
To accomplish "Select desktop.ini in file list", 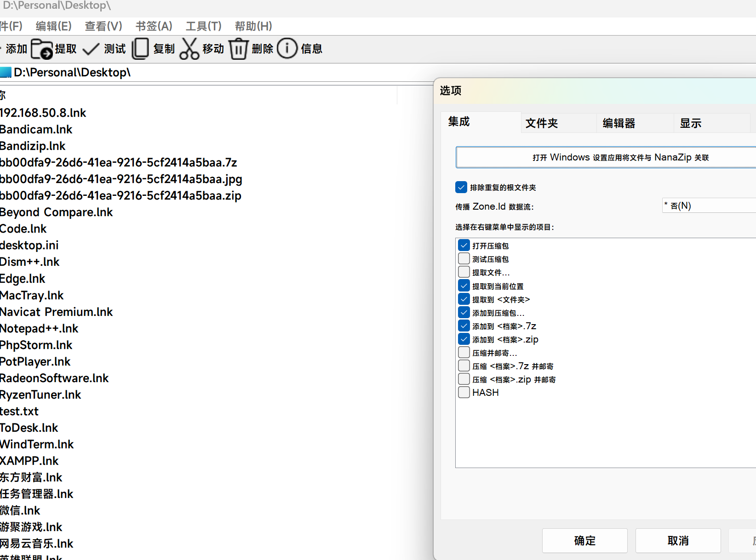I will [29, 245].
